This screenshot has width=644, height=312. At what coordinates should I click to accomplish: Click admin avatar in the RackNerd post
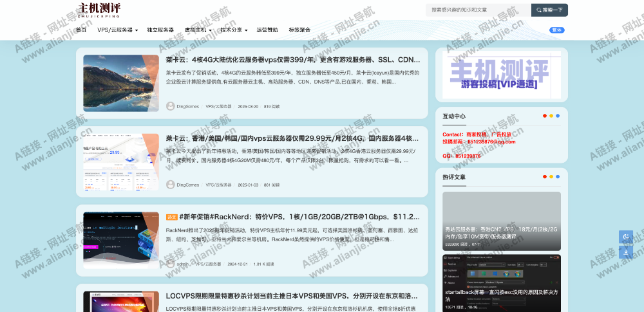click(171, 264)
